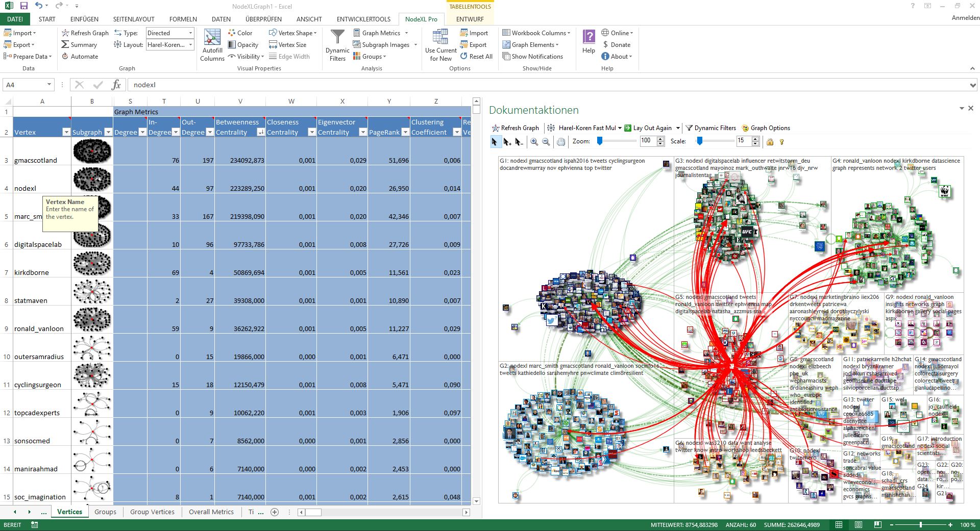
Task: Click Autofill Columns in the ribbon
Action: coord(212,45)
